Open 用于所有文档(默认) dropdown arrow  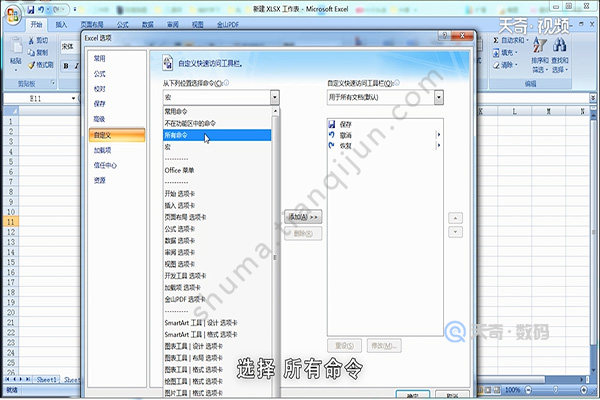[x=439, y=97]
